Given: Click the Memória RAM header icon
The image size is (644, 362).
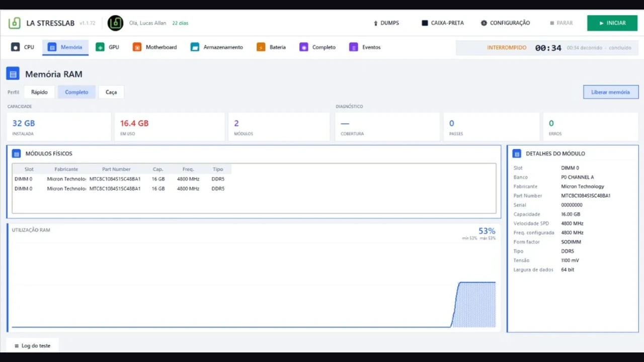Looking at the screenshot, I should click(x=13, y=74).
